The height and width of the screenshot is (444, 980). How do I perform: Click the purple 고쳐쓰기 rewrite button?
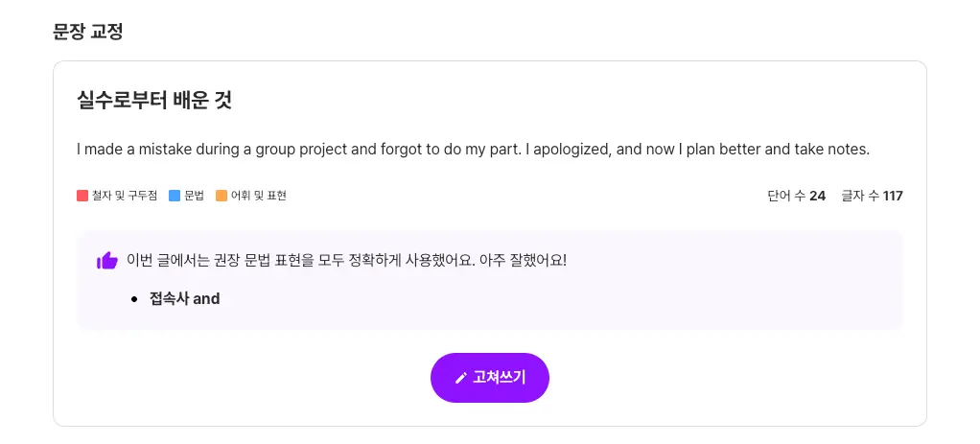(x=489, y=378)
